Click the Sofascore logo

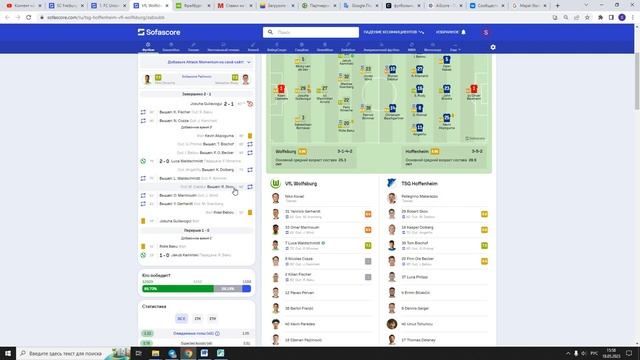point(159,32)
